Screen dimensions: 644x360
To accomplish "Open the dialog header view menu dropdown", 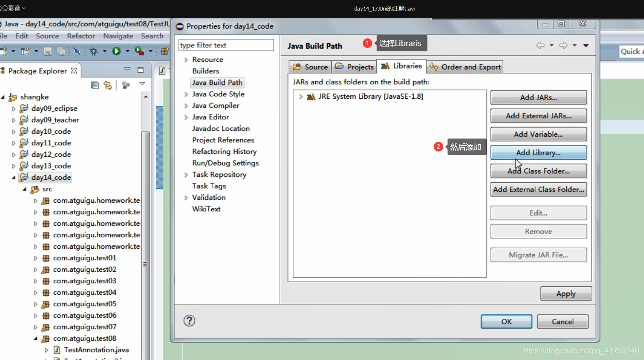I will tap(586, 46).
